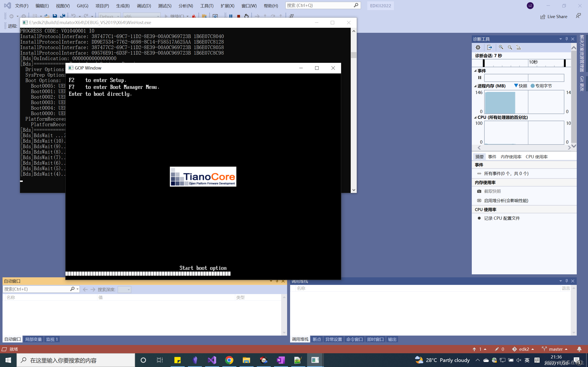Restart the debug session

pyautogui.click(x=246, y=16)
